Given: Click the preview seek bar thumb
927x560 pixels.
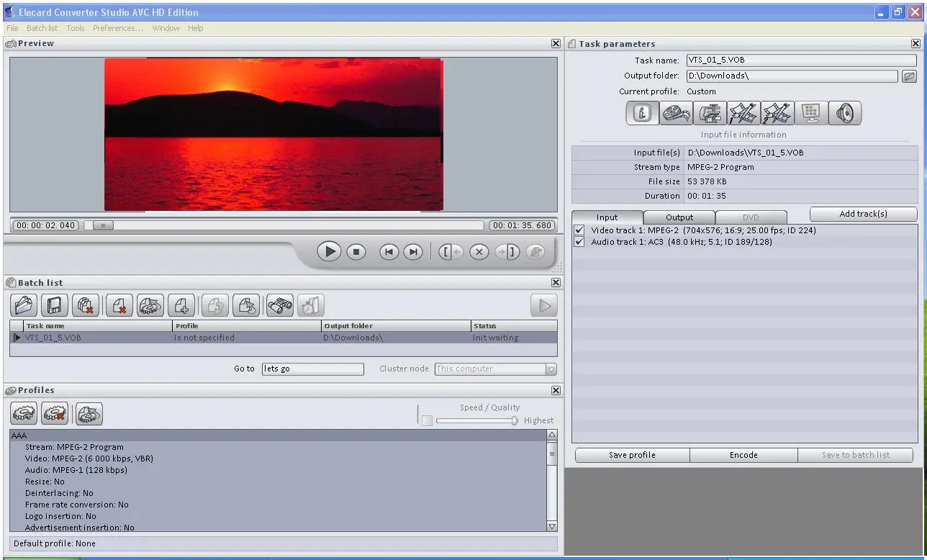Looking at the screenshot, I should tap(102, 225).
